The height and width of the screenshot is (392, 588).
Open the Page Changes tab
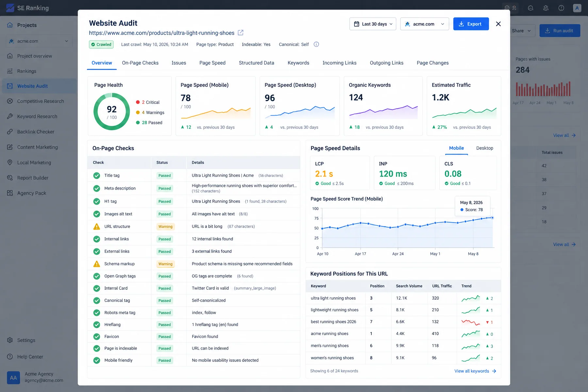433,63
